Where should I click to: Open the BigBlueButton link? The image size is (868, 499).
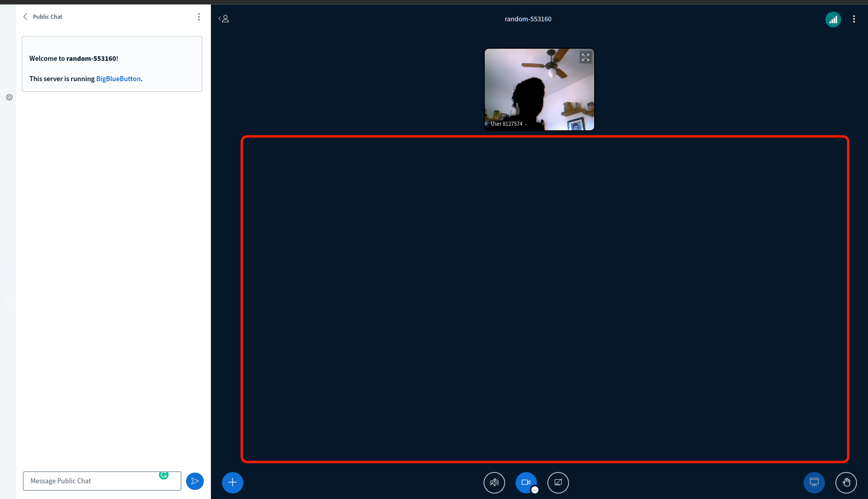pyautogui.click(x=118, y=79)
